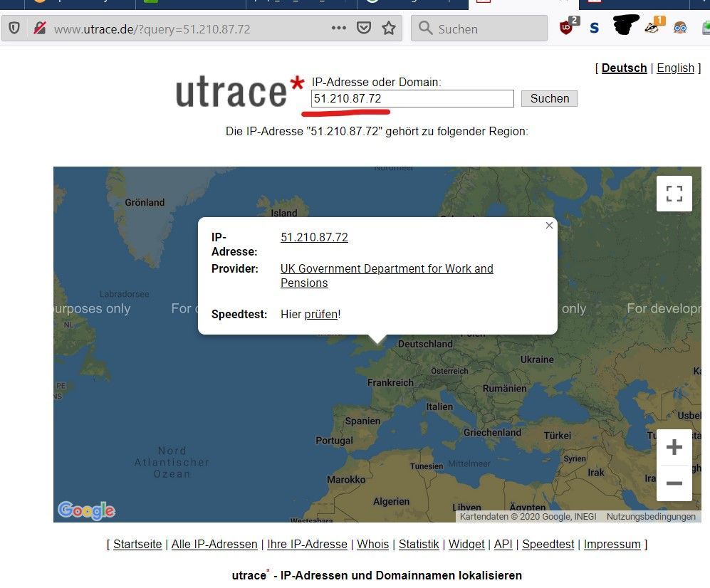Open the map Nutzungsbedingungen link

(x=651, y=517)
